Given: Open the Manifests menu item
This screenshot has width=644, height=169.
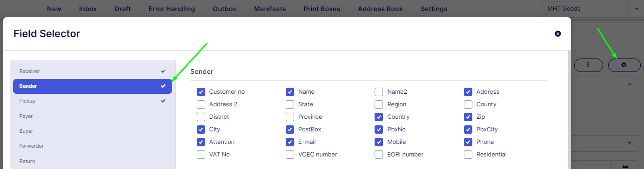Looking at the screenshot, I should (x=270, y=9).
